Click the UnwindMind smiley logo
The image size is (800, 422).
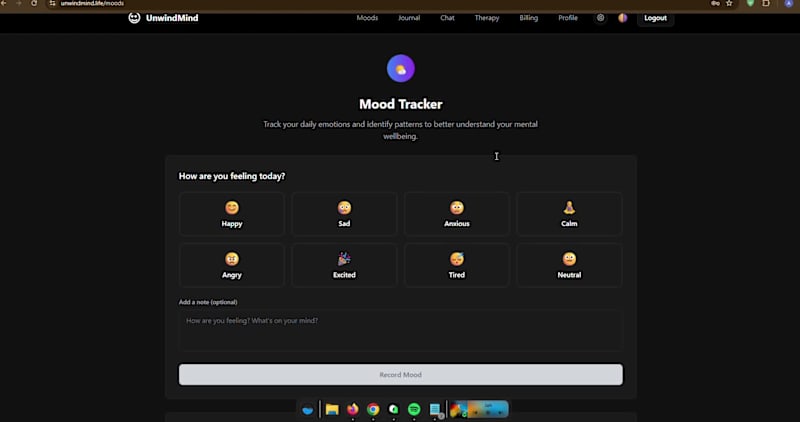click(134, 18)
